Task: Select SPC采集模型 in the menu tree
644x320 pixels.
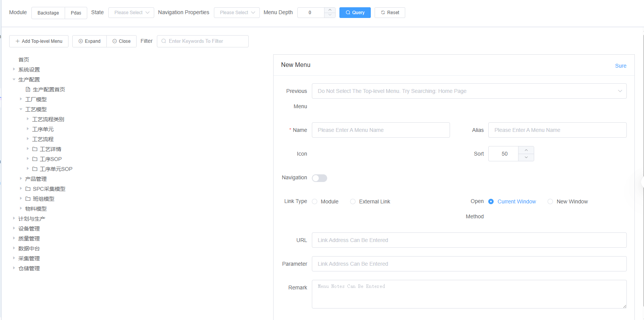Action: [x=49, y=189]
